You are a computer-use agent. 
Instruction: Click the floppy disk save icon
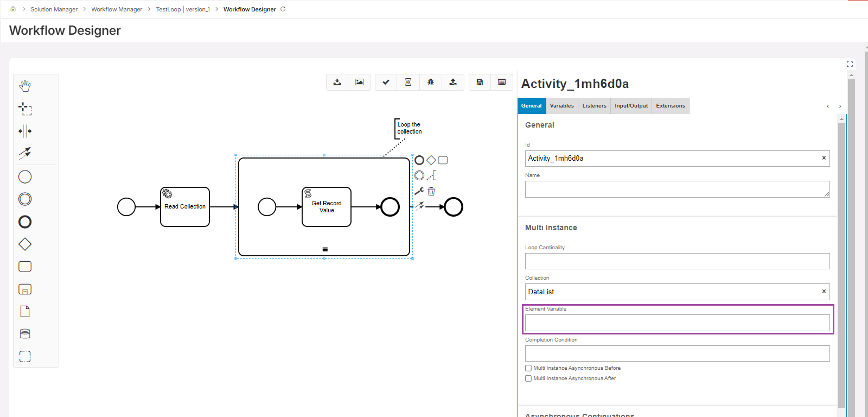480,82
